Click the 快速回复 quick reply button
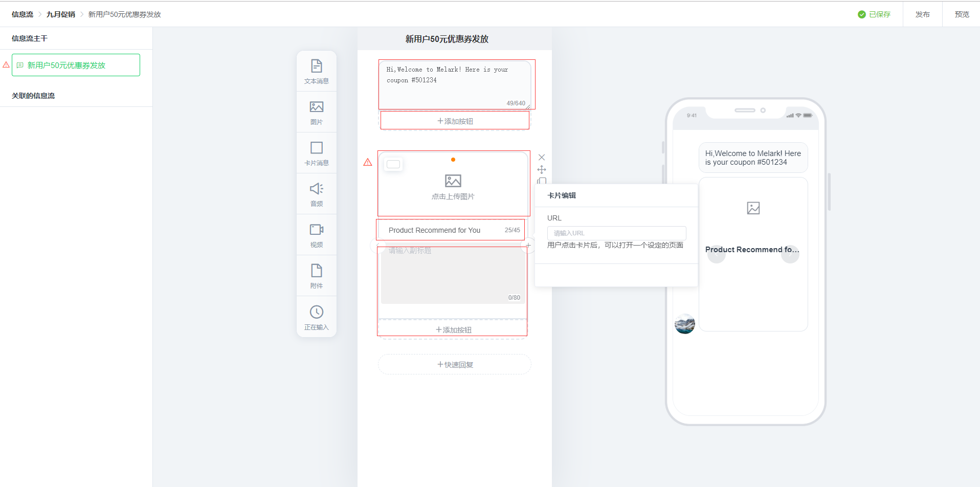The width and height of the screenshot is (980, 487). tap(455, 365)
